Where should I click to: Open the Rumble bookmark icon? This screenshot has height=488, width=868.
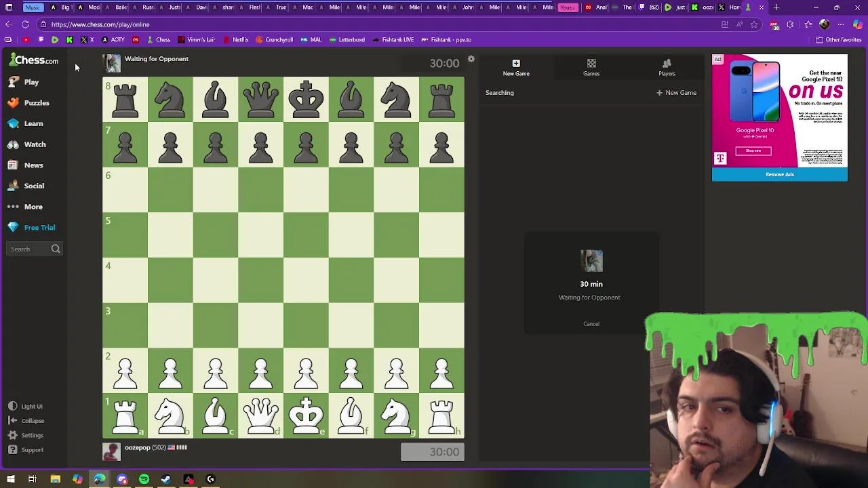[55, 40]
